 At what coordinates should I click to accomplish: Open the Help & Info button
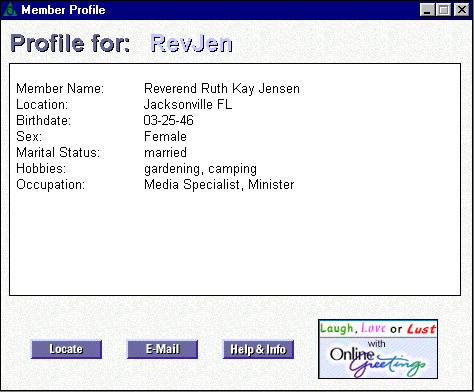258,349
